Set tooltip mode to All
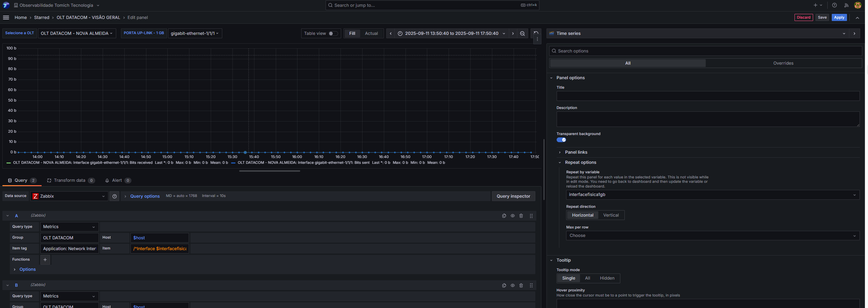The height and width of the screenshot is (308, 868). 587,278
